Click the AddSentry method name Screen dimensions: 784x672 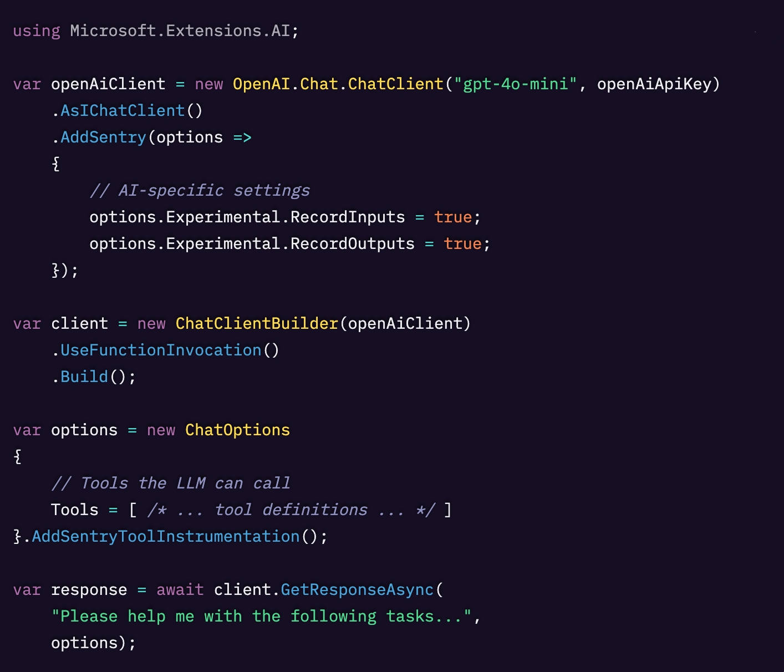coord(103,138)
